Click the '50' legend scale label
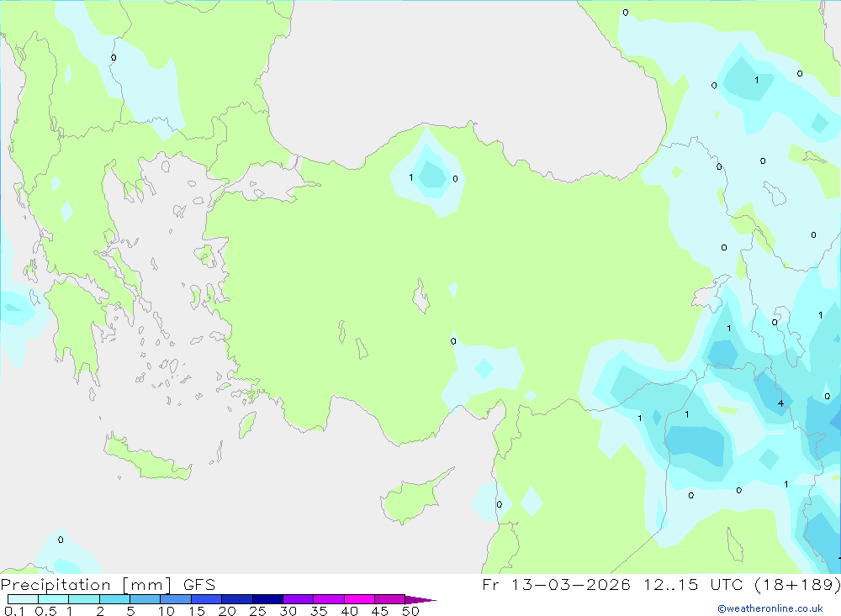The height and width of the screenshot is (616, 841). pos(410,611)
